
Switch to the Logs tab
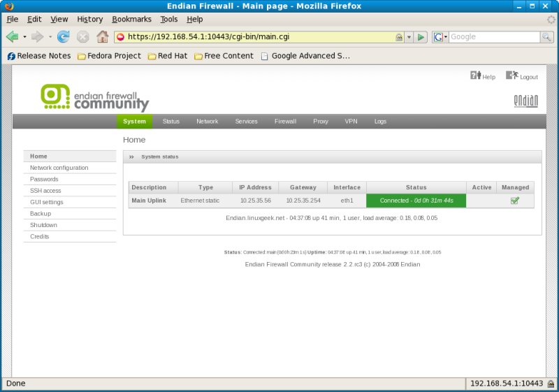point(380,122)
